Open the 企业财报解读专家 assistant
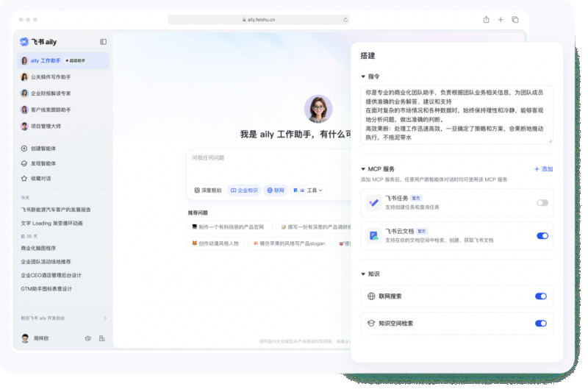Screen dimensions: 588x392 [63, 93]
